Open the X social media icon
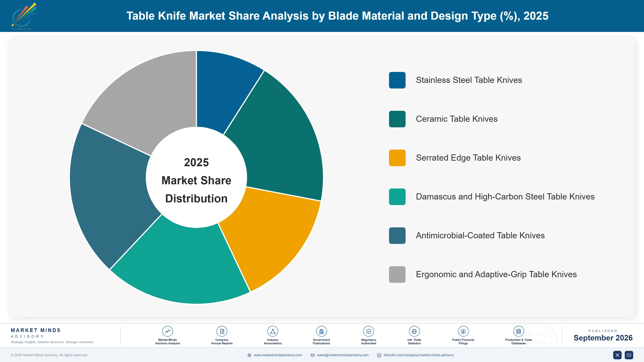The width and height of the screenshot is (644, 362). tap(617, 355)
